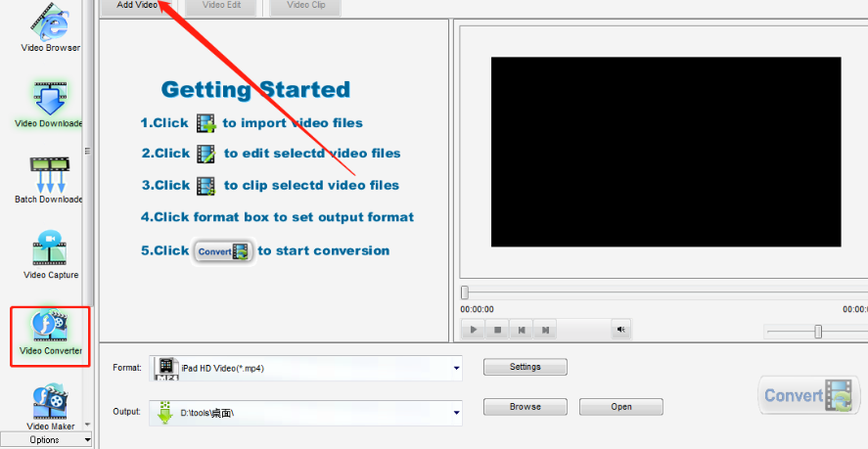
Task: Open the Video Maker tool
Action: [50, 407]
